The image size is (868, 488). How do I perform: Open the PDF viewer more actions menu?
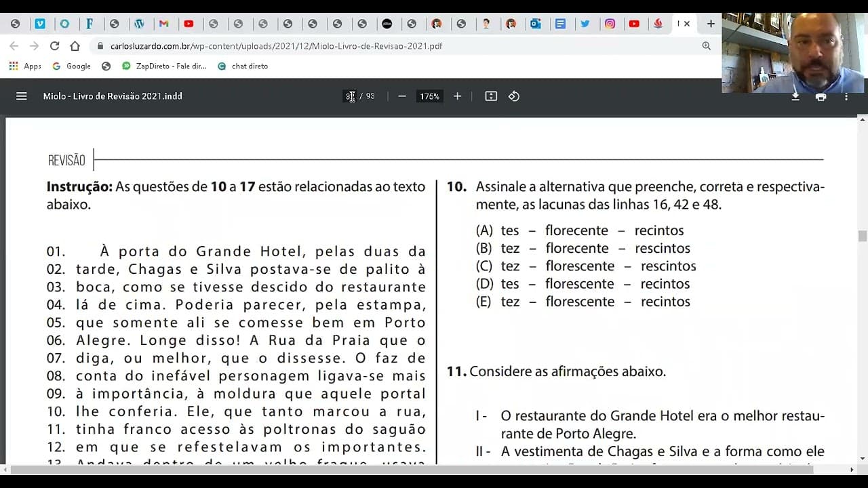(x=846, y=96)
